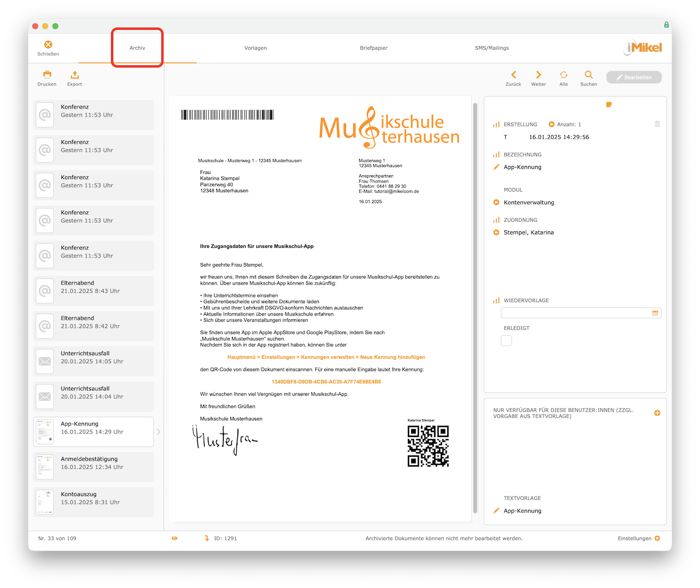The image size is (700, 588).
Task: Select Unterrichtsausfall entry 20.01.2025 14:05 Uhr
Action: 94,361
